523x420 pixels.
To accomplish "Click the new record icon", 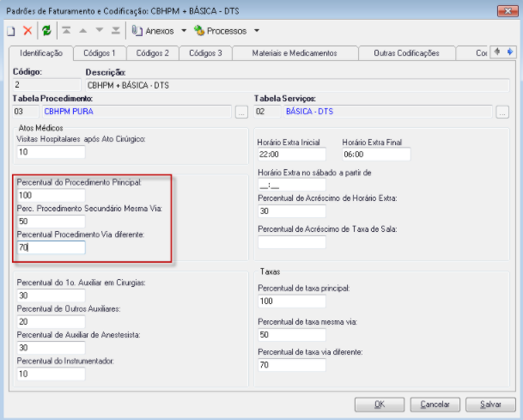I will click(x=11, y=31).
